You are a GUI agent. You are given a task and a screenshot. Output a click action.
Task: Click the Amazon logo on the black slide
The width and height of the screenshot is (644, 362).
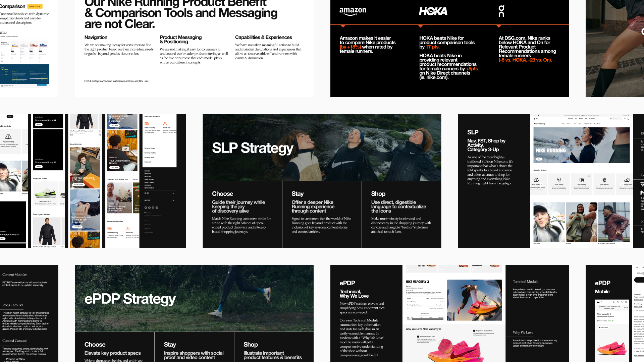tap(353, 11)
